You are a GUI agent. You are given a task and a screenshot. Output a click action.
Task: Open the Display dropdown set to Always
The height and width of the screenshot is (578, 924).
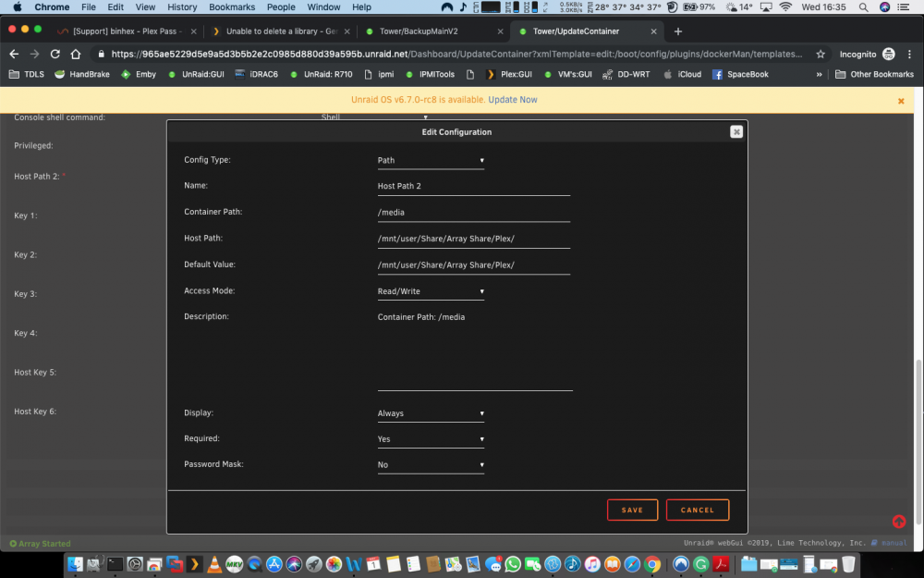pos(431,413)
